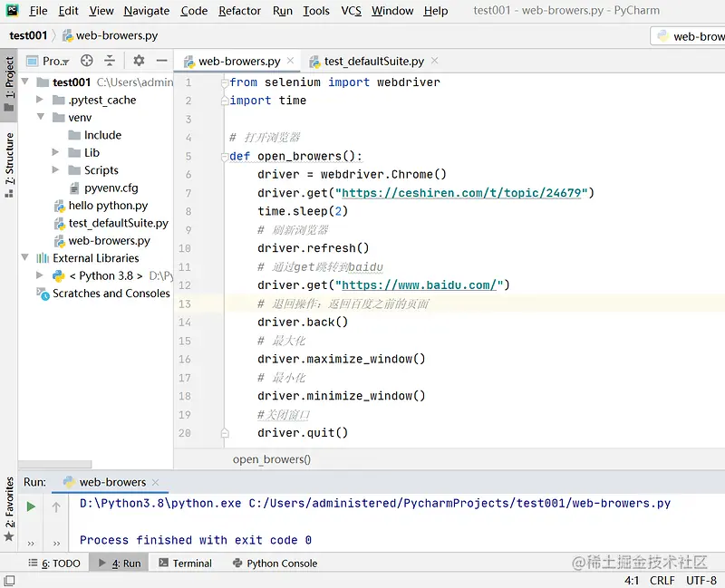Open the run configuration dropdown web-brow
This screenshot has height=588, width=725.
click(688, 36)
